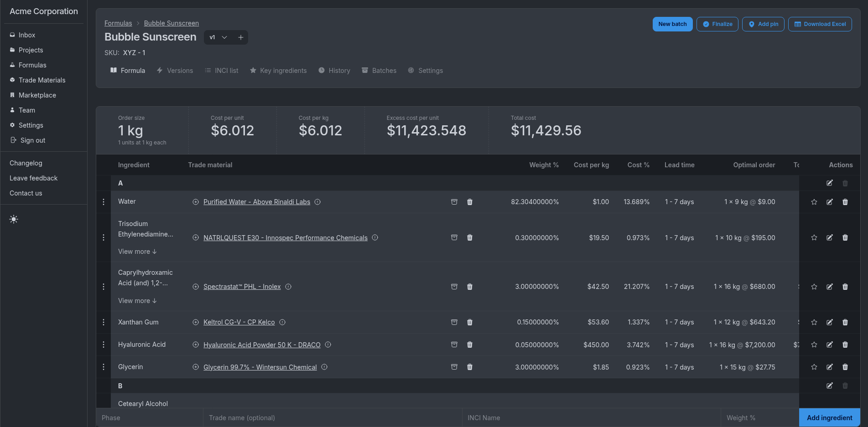
Task: Open the Batches tab
Action: click(x=379, y=71)
